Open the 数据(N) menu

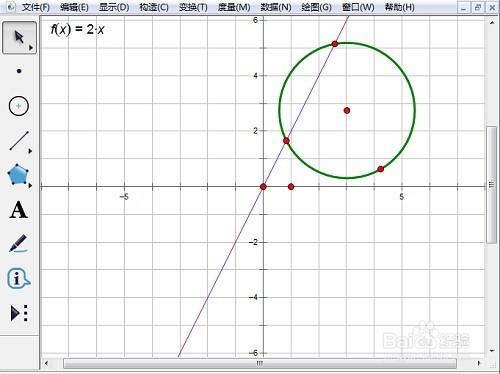[x=276, y=7]
